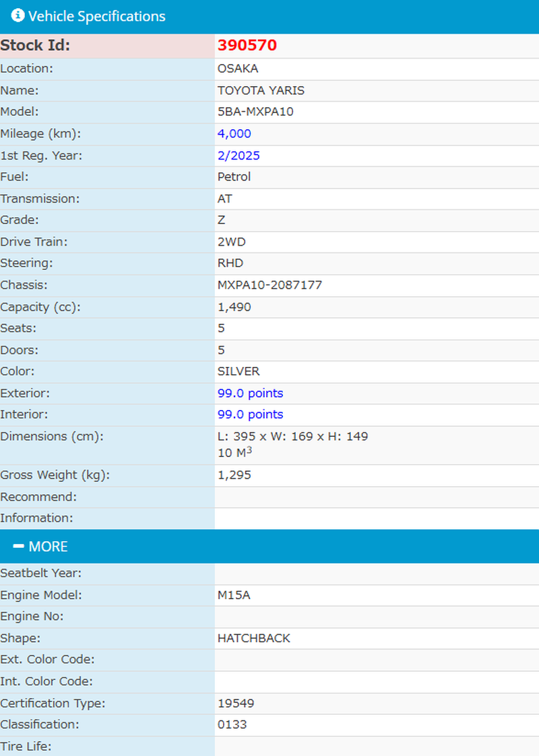Click the steering value RHD
Screen dimensions: 539x756
[230, 263]
